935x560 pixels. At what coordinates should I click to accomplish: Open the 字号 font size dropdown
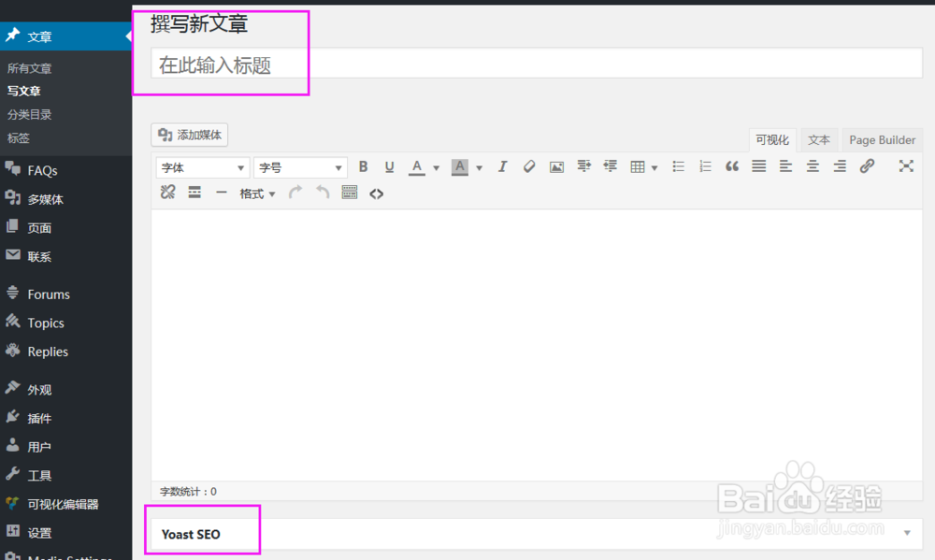click(300, 167)
